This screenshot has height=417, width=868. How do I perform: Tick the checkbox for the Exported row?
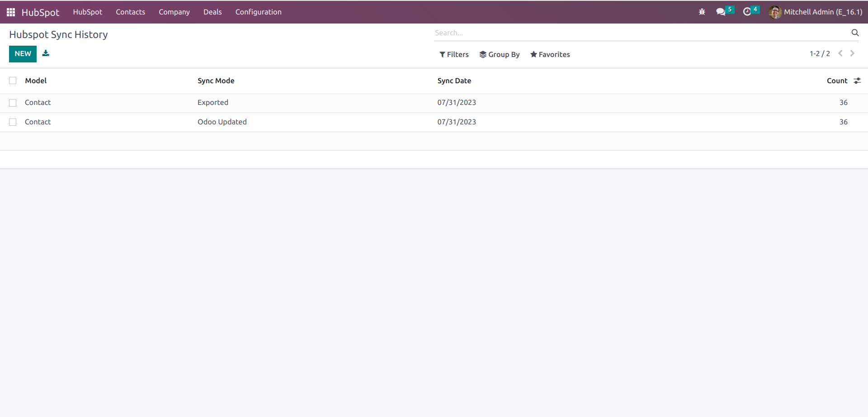click(13, 103)
